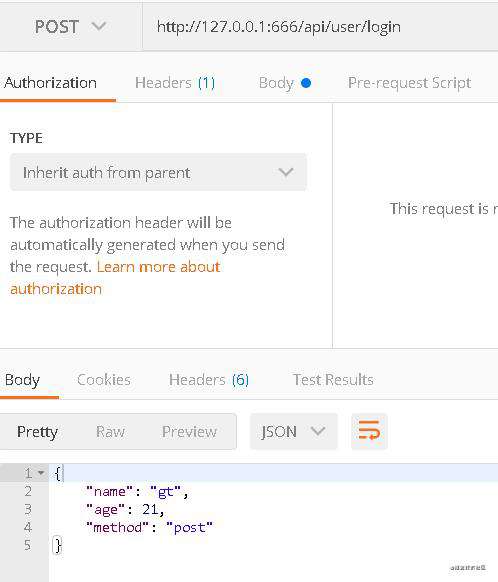Image resolution: width=498 pixels, height=582 pixels.
Task: Switch to Preview response view
Action: click(x=189, y=432)
